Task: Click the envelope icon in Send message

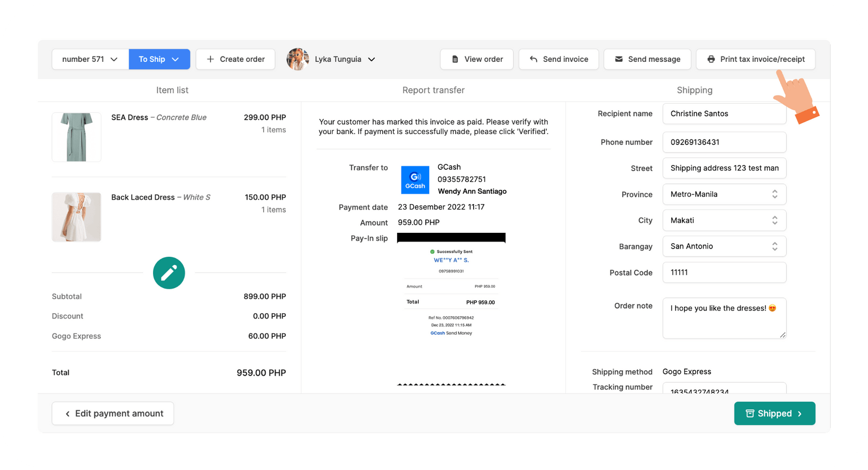Action: [618, 59]
